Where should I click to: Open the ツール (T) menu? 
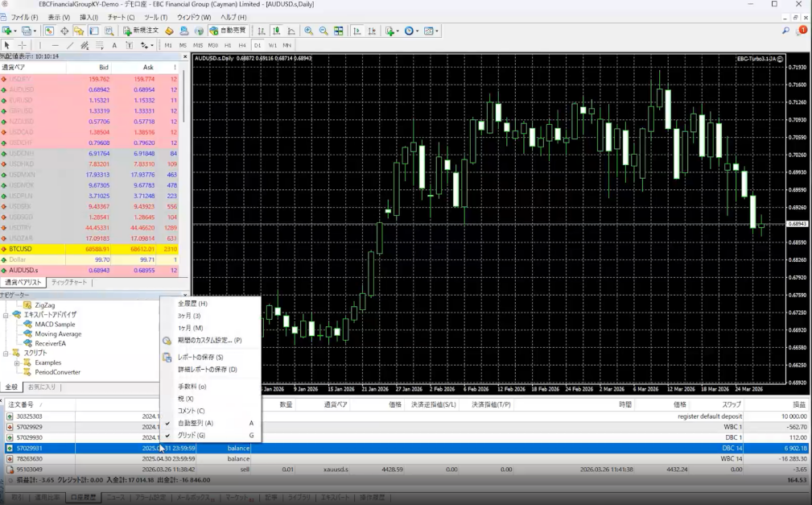(x=155, y=17)
